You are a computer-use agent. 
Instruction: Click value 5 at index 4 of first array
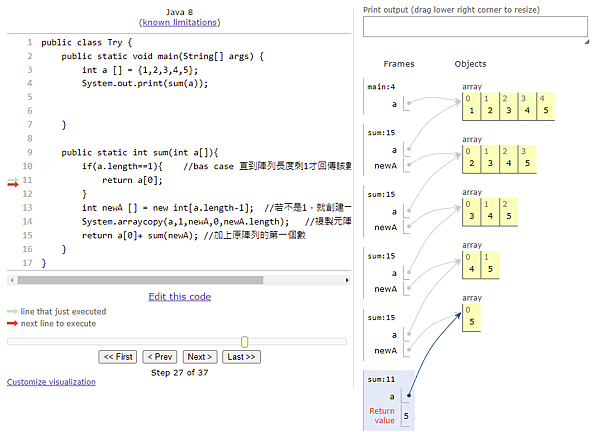coord(546,111)
